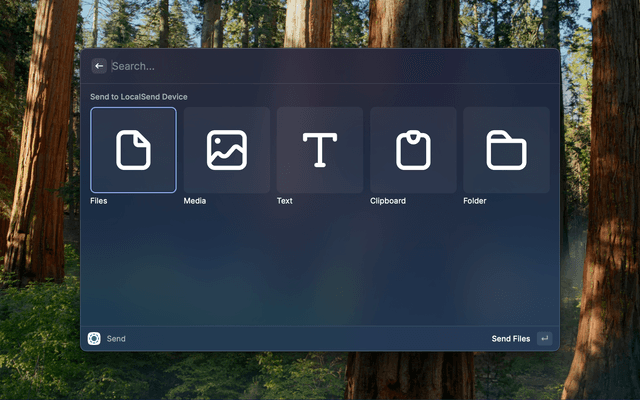This screenshot has height=400, width=640.
Task: Click the 'Send to LocalSend Device' section header
Action: pyautogui.click(x=139, y=97)
